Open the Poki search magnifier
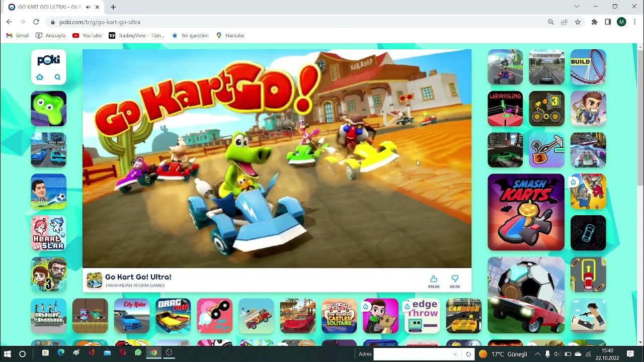Screen dimensions: 644x362 click(57, 77)
